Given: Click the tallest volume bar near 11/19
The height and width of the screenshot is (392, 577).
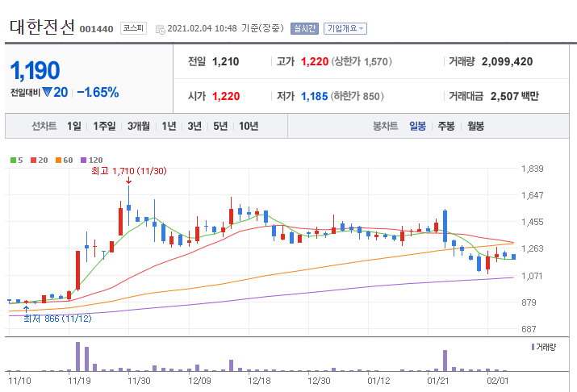Looking at the screenshot, I should coord(77,357).
